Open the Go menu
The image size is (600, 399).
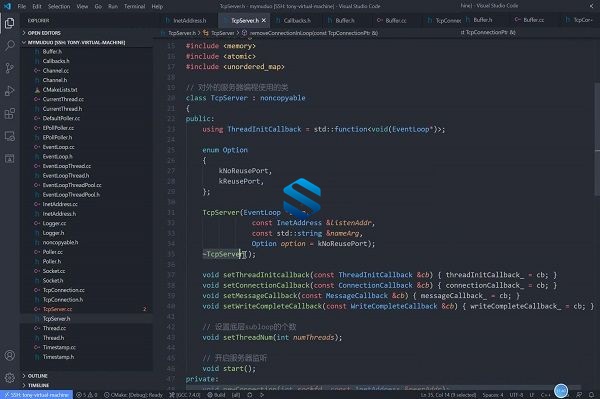[98, 6]
